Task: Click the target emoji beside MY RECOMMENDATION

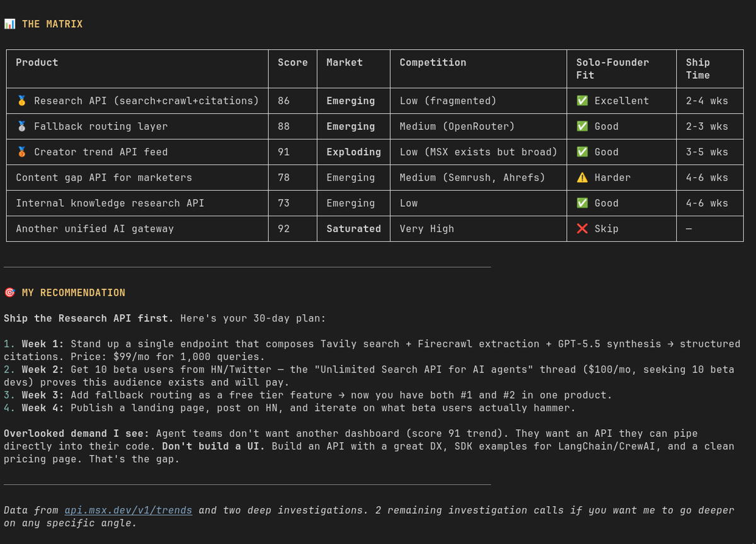Action: (x=9, y=292)
